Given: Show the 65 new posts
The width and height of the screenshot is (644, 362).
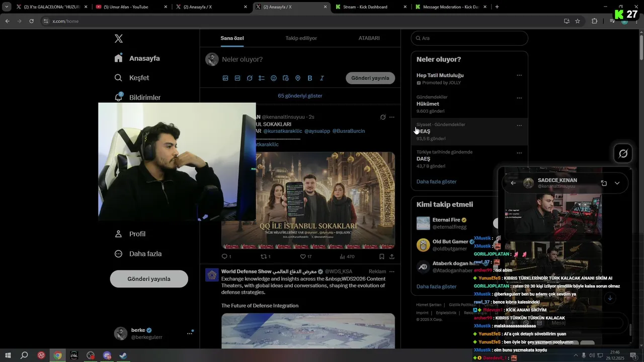Looking at the screenshot, I should tap(300, 96).
